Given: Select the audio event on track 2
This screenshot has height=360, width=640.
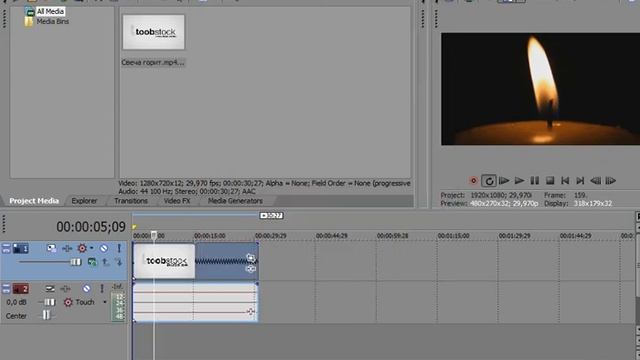Looking at the screenshot, I should click(195, 302).
